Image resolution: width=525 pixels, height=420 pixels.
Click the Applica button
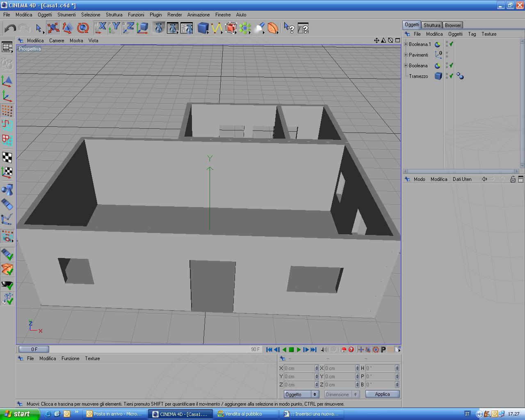[382, 394]
